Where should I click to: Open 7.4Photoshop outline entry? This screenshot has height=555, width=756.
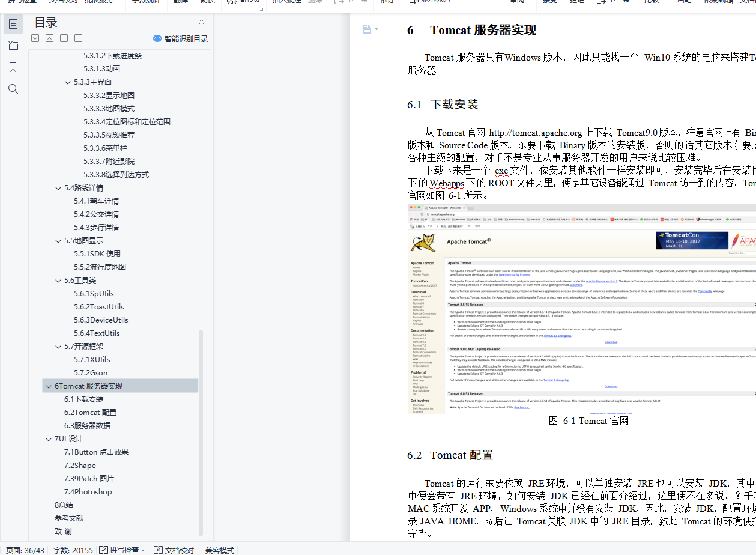[x=88, y=492]
